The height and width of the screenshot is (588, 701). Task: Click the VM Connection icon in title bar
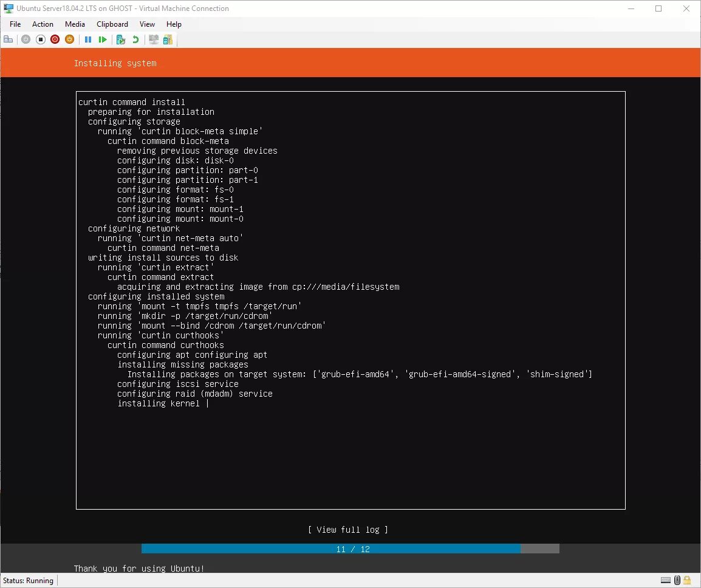(x=9, y=8)
